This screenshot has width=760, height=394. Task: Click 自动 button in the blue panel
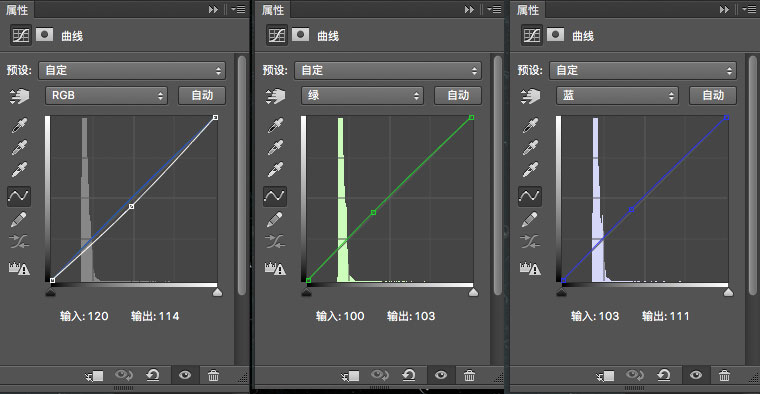713,95
